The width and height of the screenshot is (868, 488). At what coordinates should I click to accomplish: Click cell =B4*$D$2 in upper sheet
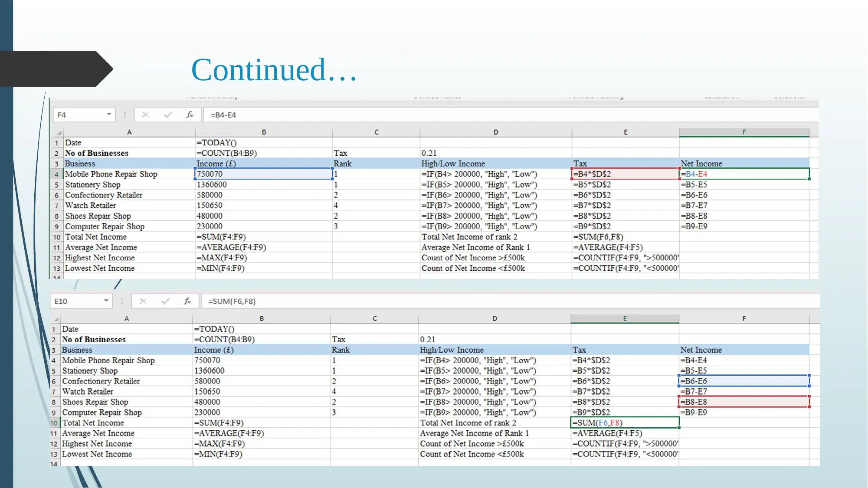pyautogui.click(x=626, y=174)
